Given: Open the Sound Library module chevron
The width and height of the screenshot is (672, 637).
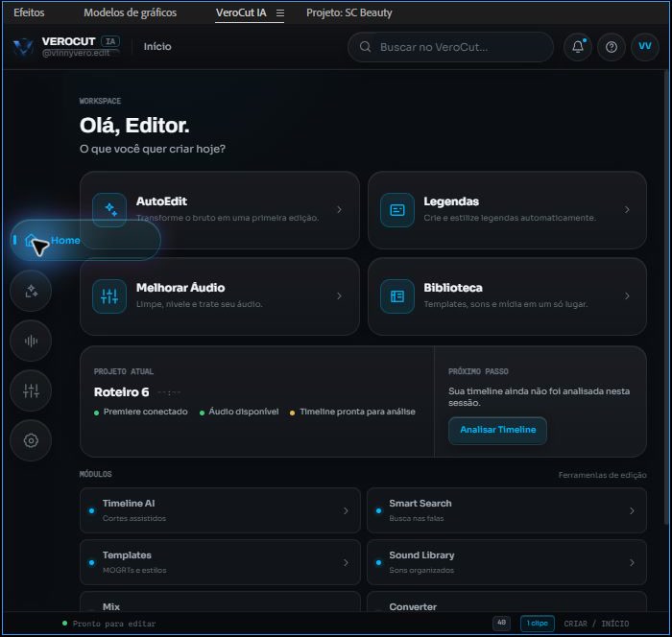Looking at the screenshot, I should click(x=632, y=562).
